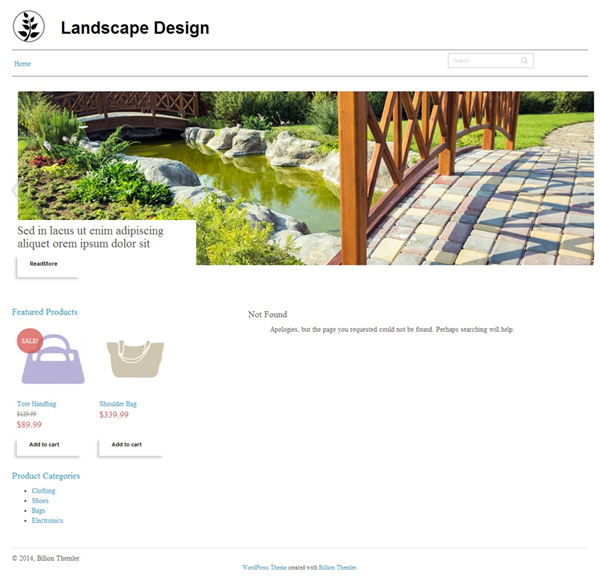Follow the WordPress Theme footer link
This screenshot has height=576, width=600.
coord(264,568)
